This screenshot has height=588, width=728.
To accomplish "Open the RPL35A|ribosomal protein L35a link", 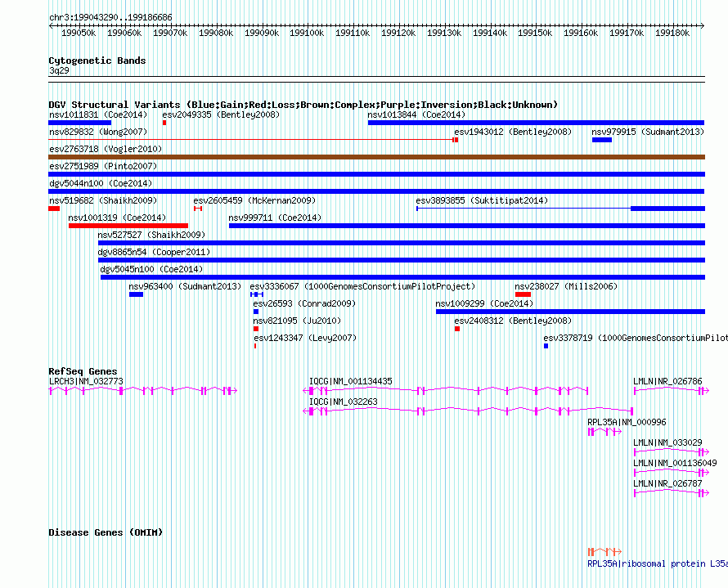I will [x=658, y=563].
